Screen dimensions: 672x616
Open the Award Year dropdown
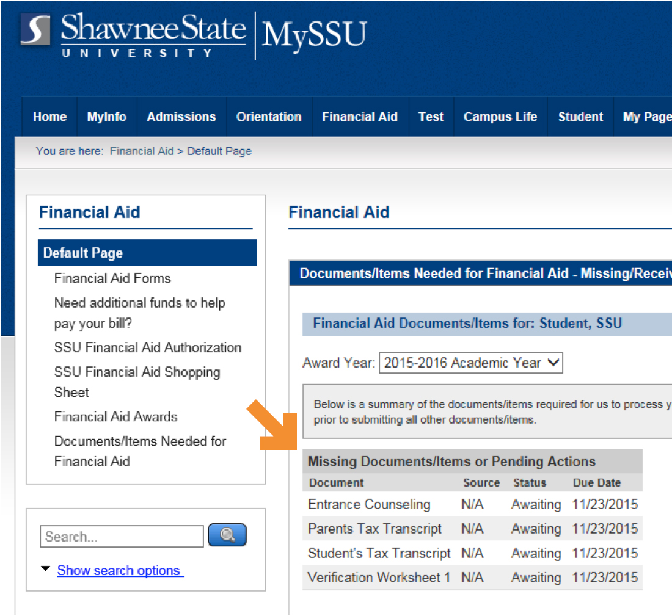(x=470, y=363)
